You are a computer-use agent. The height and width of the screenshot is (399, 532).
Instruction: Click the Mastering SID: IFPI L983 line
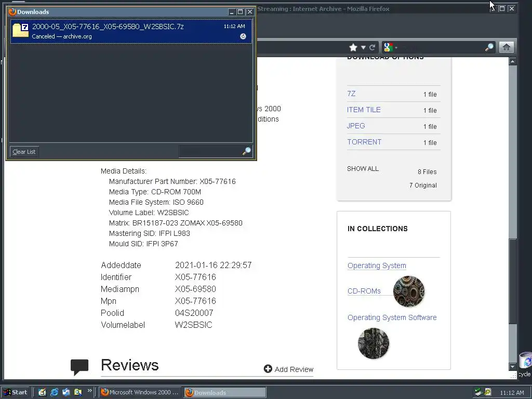149,233
